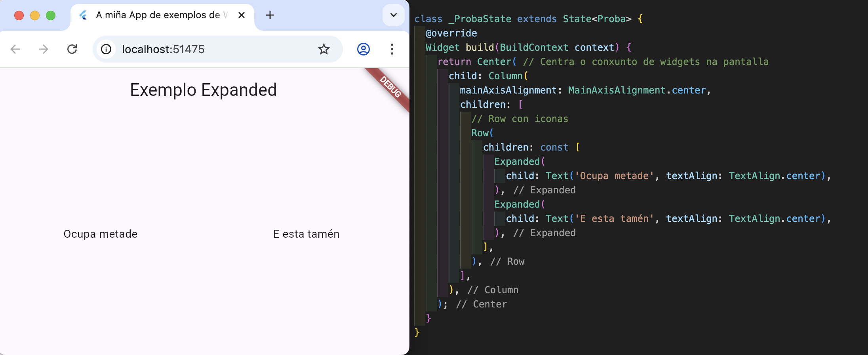Viewport: 868px width, 355px height.
Task: Click 'MainAxisAlignment' in the code
Action: pos(617,90)
